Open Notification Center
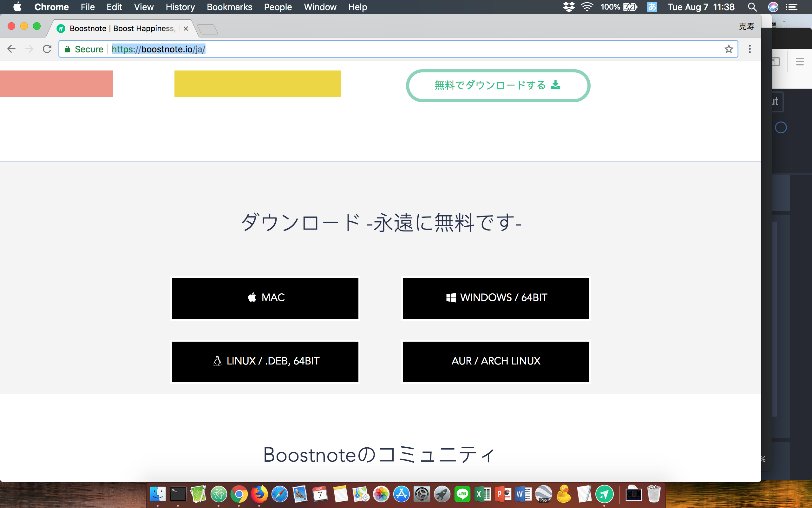The image size is (812, 508). coord(792,7)
